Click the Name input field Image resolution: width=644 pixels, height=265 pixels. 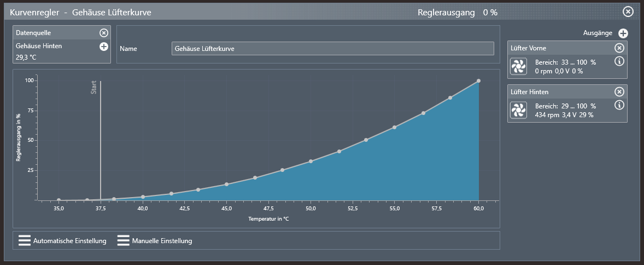[333, 49]
